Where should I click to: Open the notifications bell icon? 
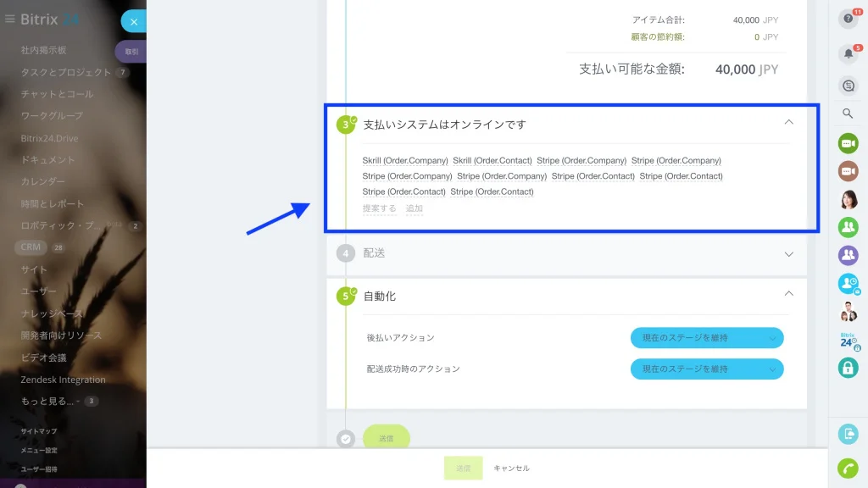coord(848,53)
